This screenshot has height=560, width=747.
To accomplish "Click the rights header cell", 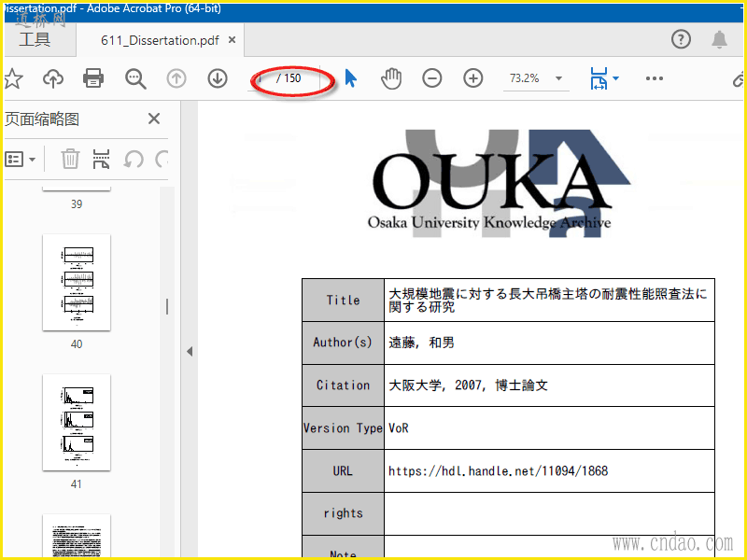I will coord(343,513).
